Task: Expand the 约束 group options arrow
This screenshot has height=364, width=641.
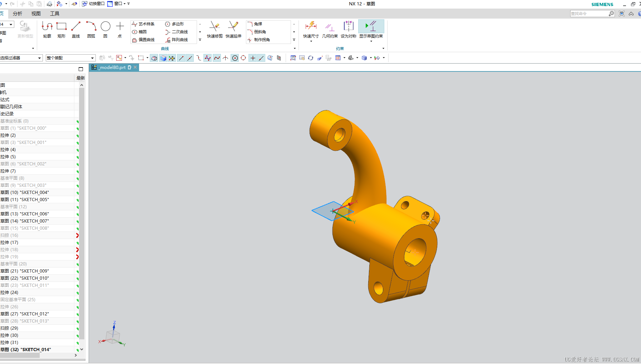Action: click(383, 49)
